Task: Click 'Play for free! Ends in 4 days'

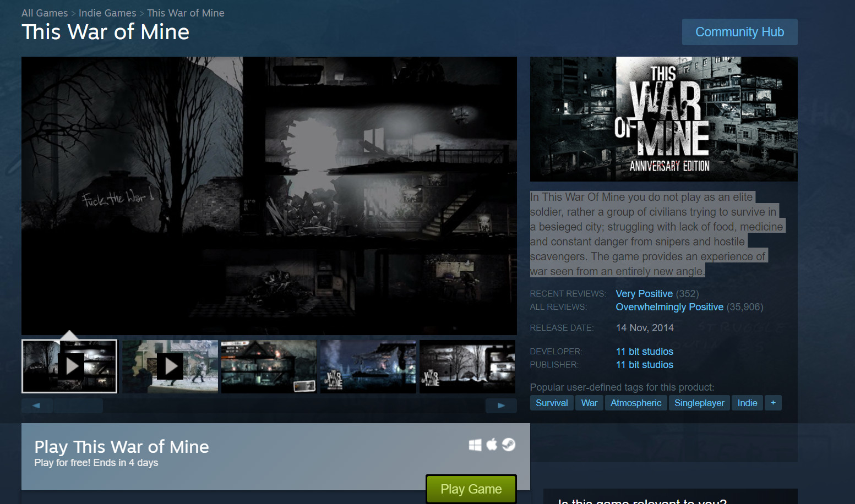Action: pos(96,463)
